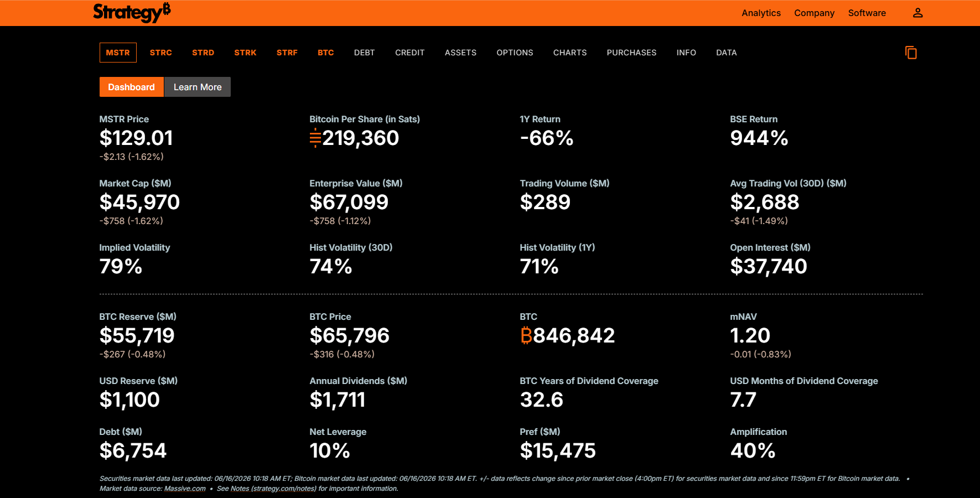This screenshot has height=498, width=980.
Task: Click the BSE Return value 944%
Action: point(759,138)
